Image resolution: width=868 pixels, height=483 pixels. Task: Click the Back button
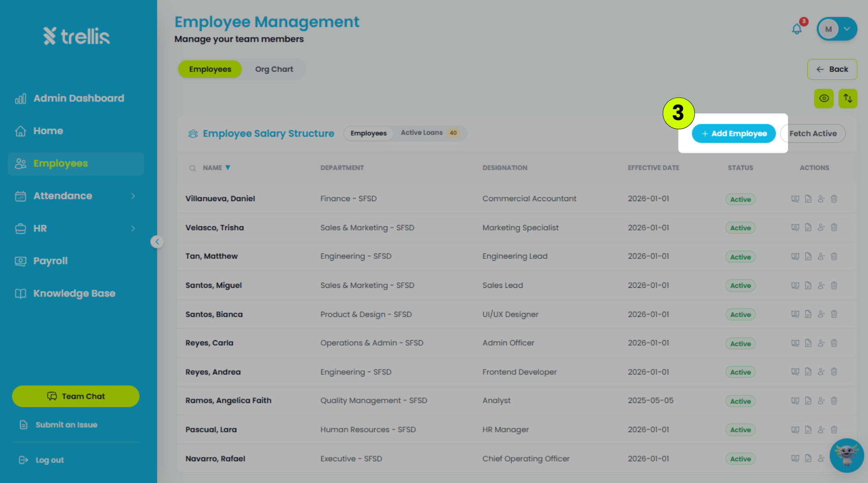click(832, 69)
